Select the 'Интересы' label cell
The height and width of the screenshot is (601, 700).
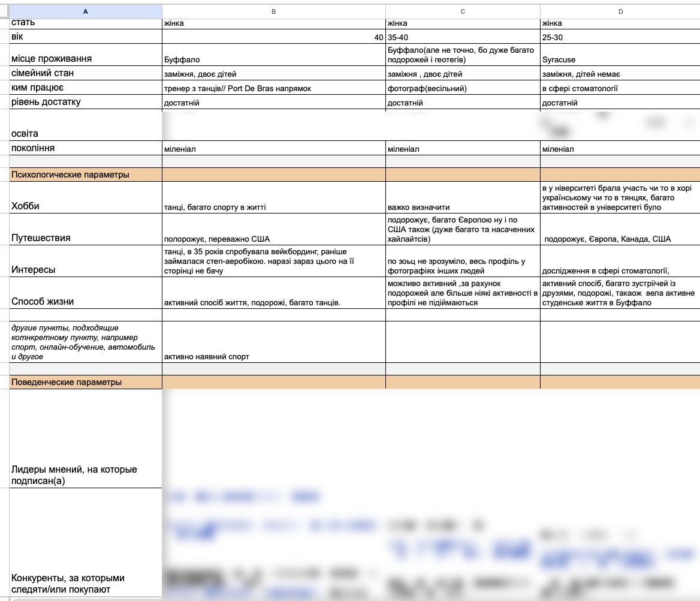click(x=86, y=261)
